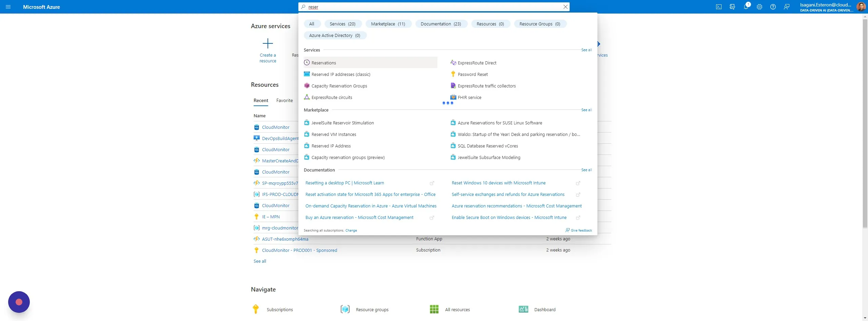Open Self-service exchanges and refunds doc
Image resolution: width=868 pixels, height=321 pixels.
click(x=508, y=194)
